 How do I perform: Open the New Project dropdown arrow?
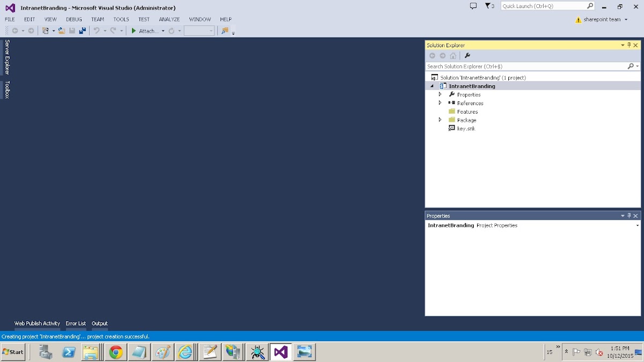coord(54,31)
